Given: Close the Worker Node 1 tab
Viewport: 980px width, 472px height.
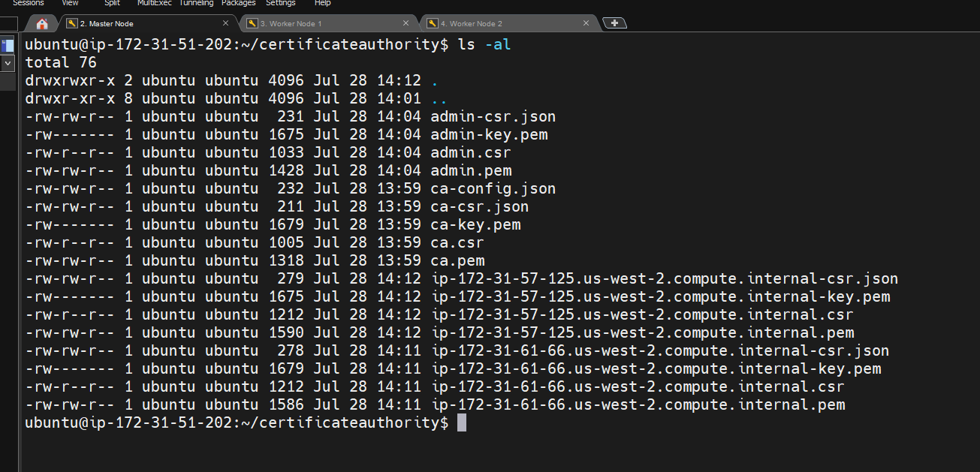Looking at the screenshot, I should (x=406, y=23).
